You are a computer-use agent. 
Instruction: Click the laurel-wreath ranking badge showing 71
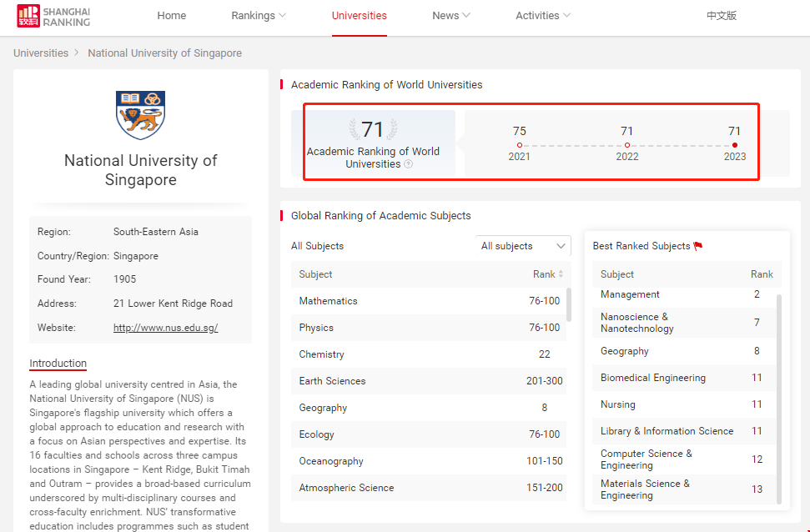pyautogui.click(x=374, y=129)
